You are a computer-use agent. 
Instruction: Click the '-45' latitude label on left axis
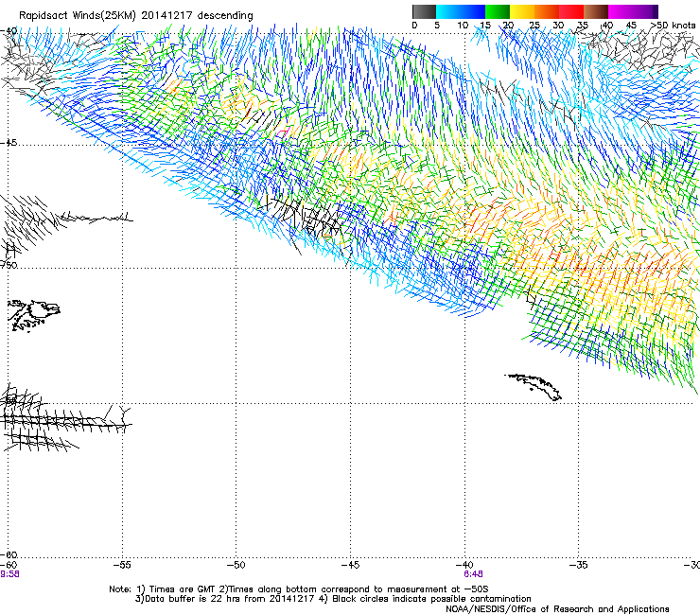pos(9,143)
